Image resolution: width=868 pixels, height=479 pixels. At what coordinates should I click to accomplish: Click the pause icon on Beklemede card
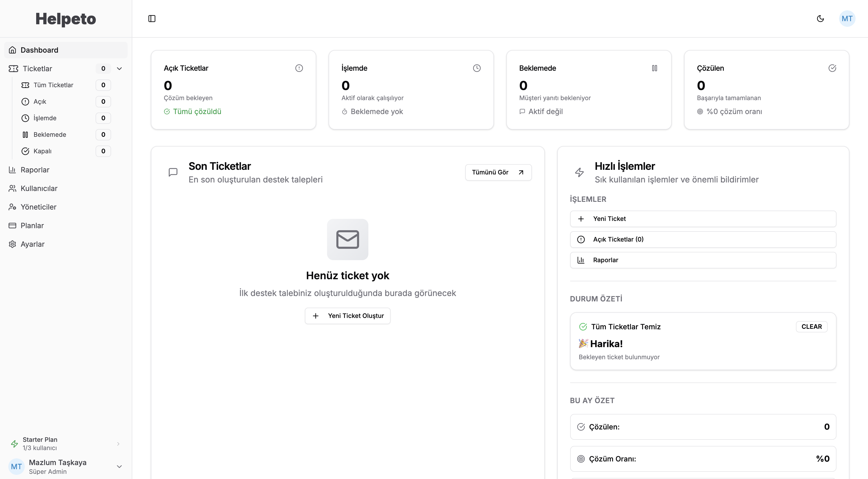tap(654, 68)
